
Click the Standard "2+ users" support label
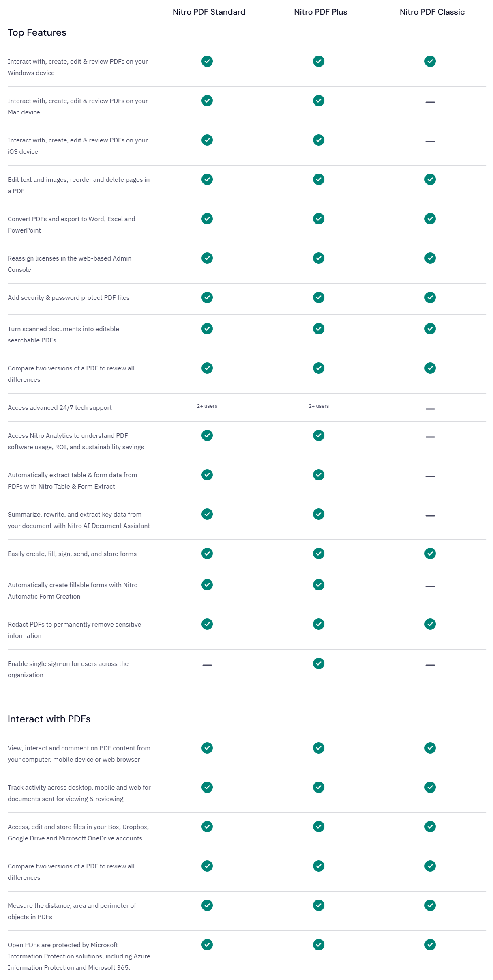click(x=207, y=406)
